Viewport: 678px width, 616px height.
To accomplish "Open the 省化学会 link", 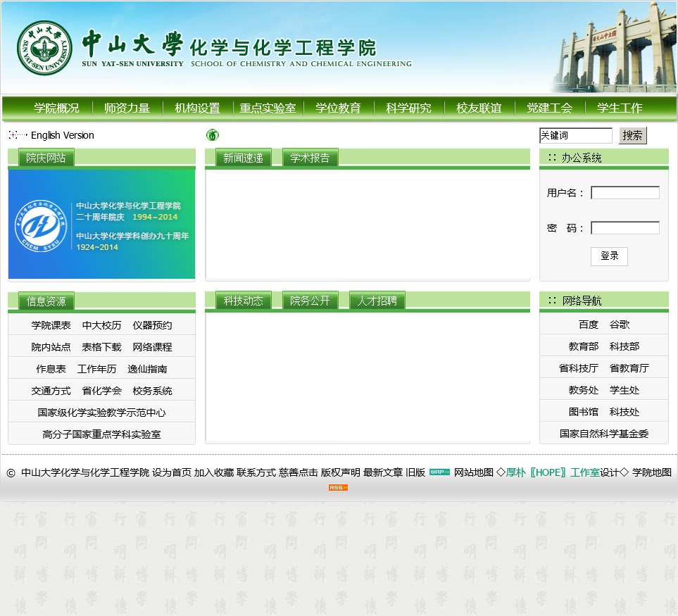I will [x=101, y=391].
